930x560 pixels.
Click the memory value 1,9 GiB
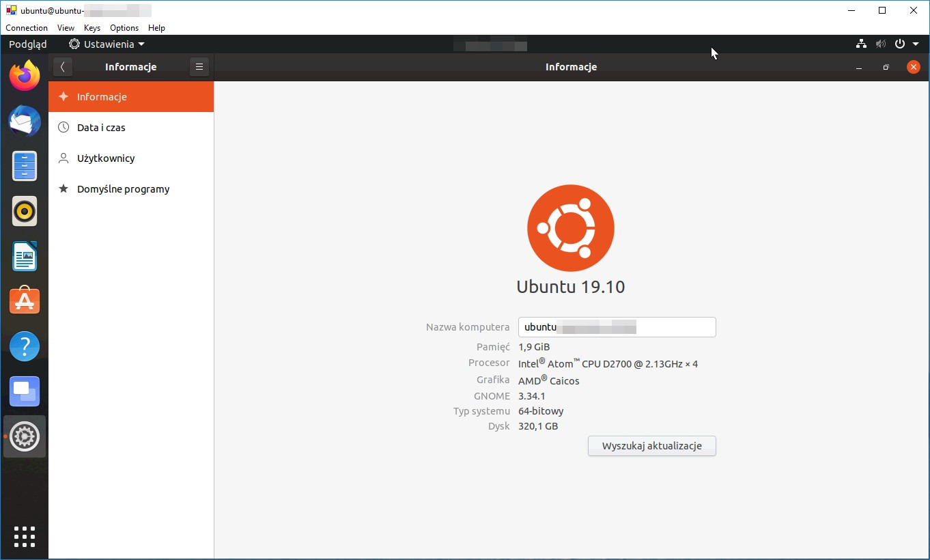[534, 347]
